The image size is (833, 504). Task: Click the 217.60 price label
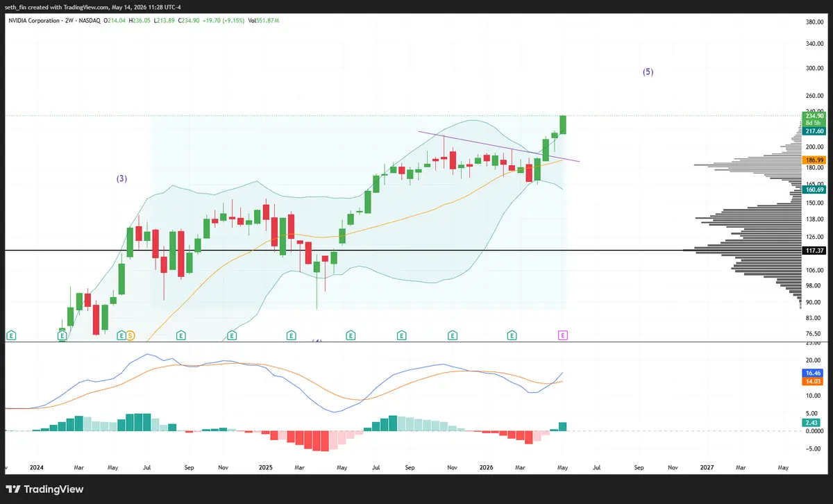point(814,131)
